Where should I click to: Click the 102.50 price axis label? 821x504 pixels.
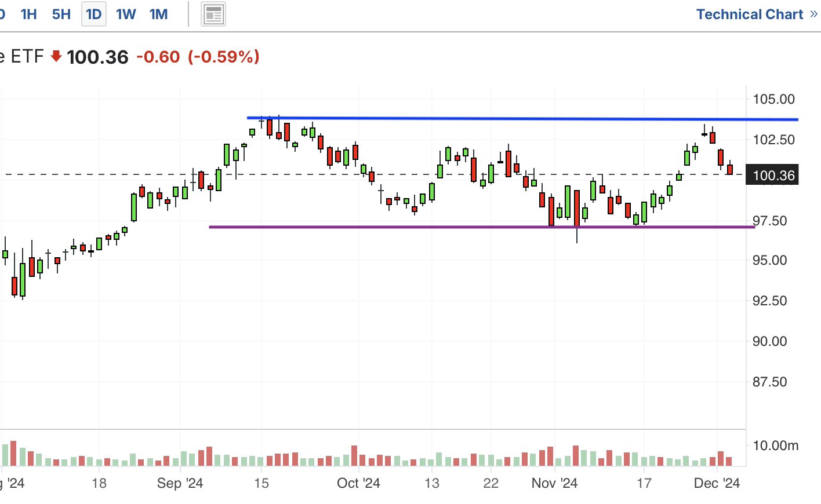(x=773, y=140)
